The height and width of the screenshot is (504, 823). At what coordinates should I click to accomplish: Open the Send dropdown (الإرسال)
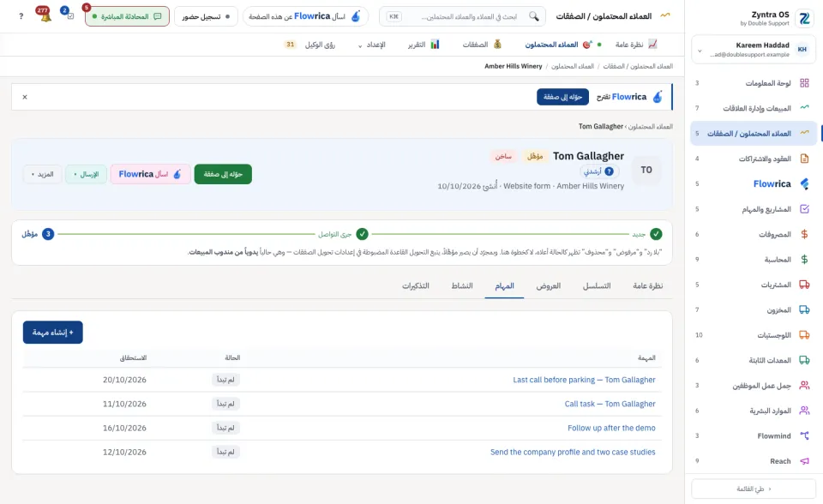86,174
